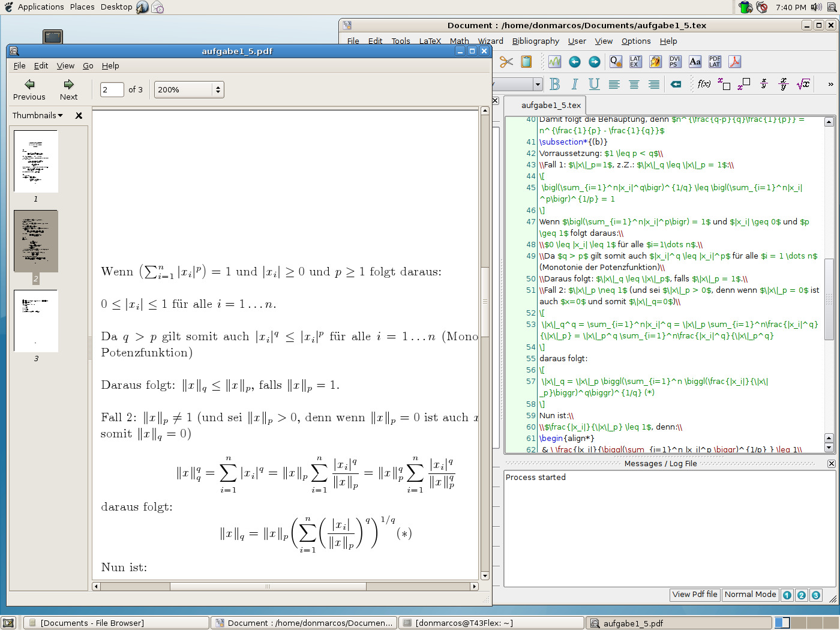840x630 pixels.
Task: Click the center align icon
Action: 634,85
